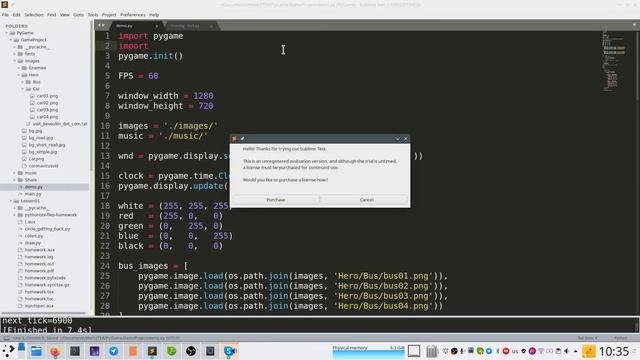640x360 pixels.
Task: Place cursor on code line 2 import
Action: click(x=133, y=46)
